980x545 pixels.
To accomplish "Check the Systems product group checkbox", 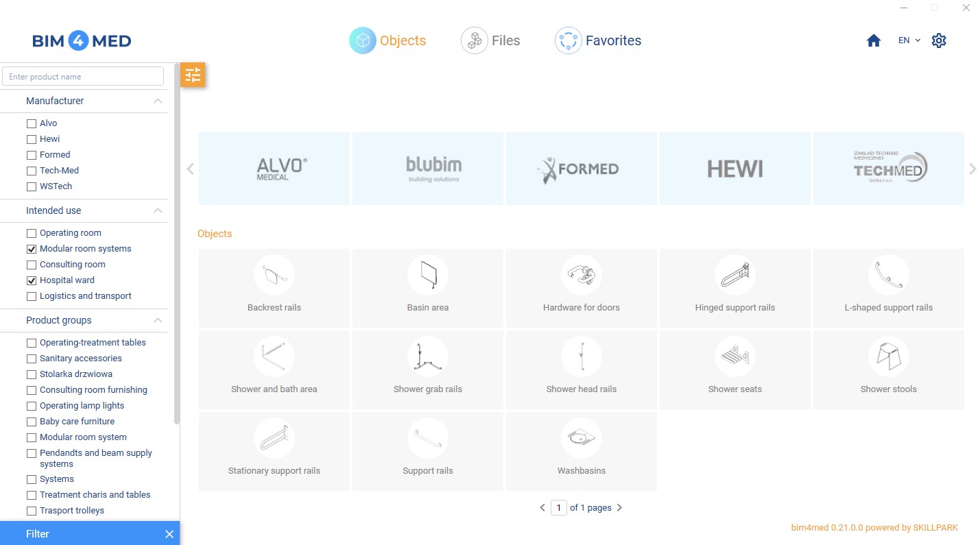I will (31, 479).
